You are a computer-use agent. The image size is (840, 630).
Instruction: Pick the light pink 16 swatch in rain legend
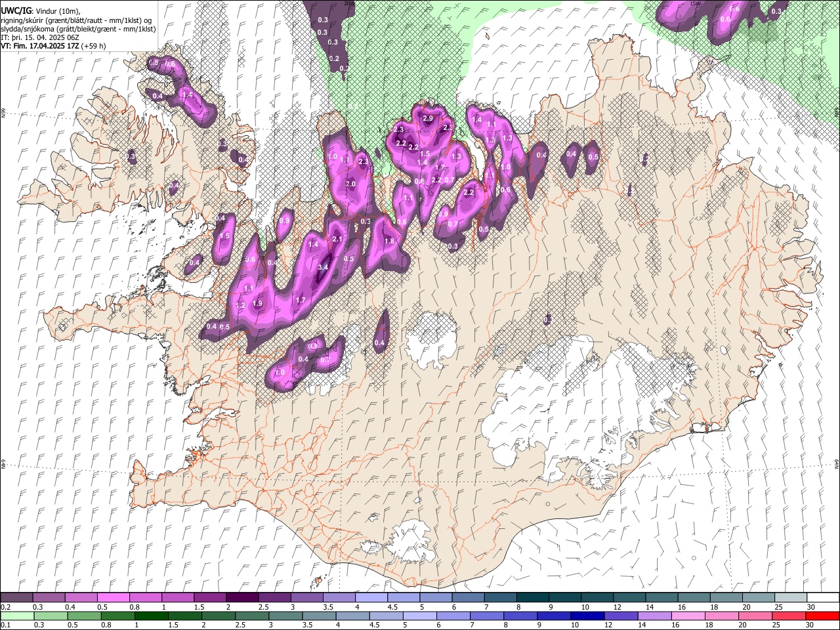[x=688, y=616]
